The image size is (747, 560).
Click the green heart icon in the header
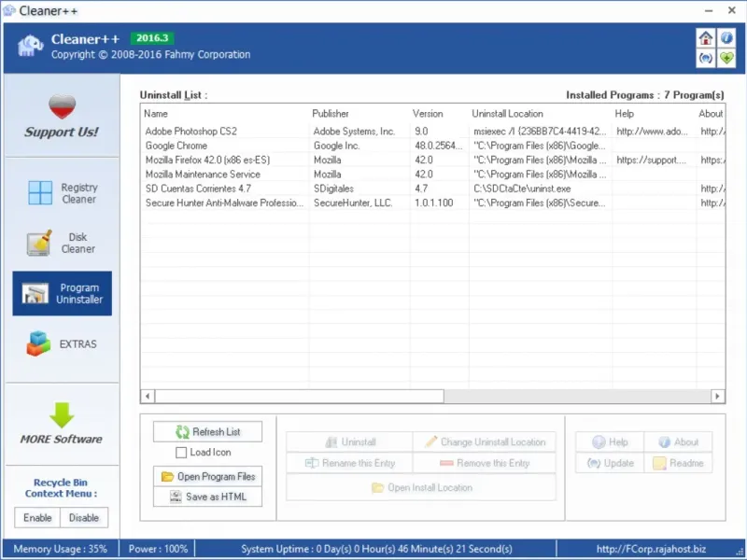(726, 58)
